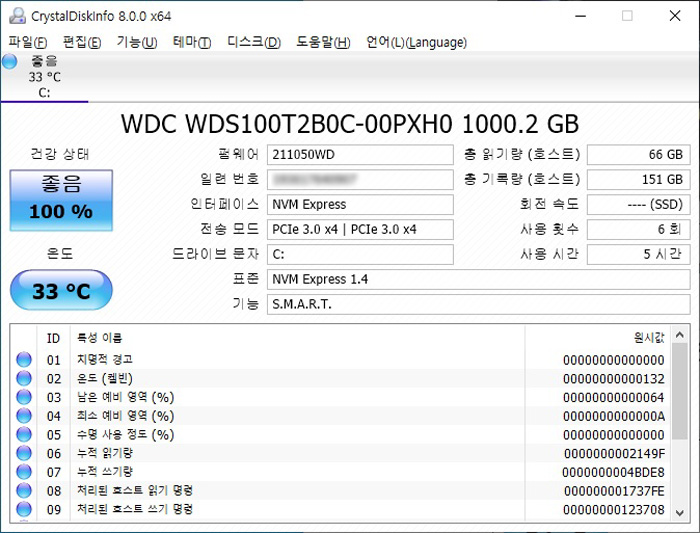Open the 테마(T) menu

tap(192, 42)
